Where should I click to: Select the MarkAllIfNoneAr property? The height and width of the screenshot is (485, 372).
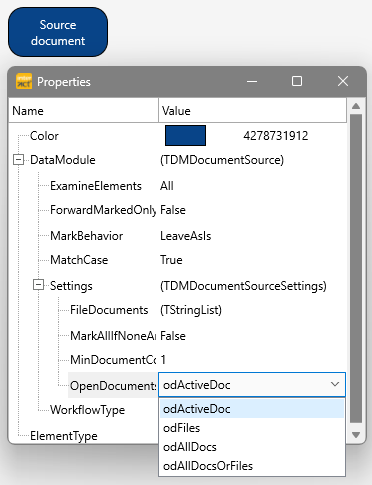113,336
